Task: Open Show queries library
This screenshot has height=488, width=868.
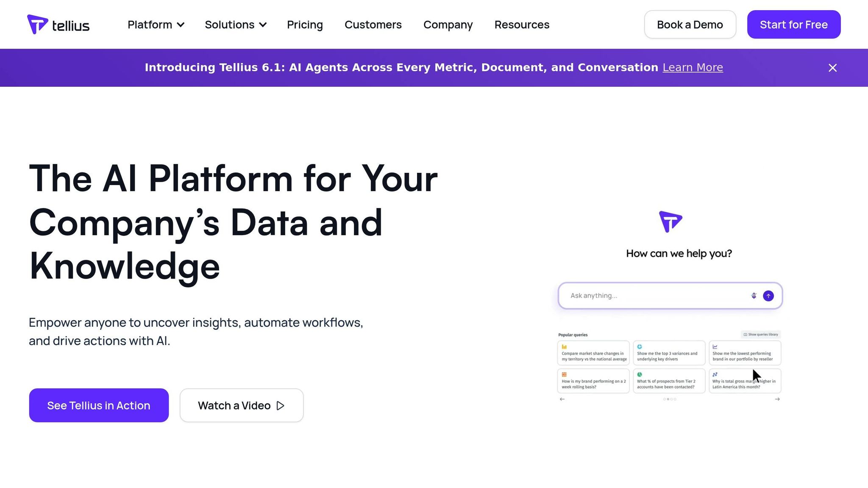Action: (761, 335)
